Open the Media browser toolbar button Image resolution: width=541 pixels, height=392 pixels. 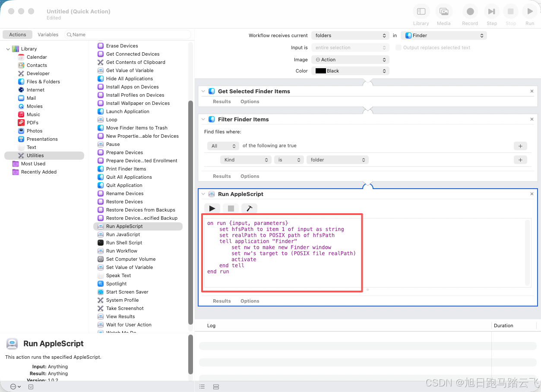pos(443,12)
